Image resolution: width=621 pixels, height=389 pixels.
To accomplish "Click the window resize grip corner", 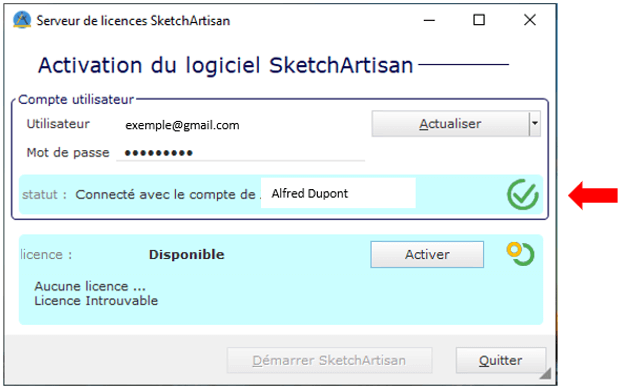I will [546, 373].
